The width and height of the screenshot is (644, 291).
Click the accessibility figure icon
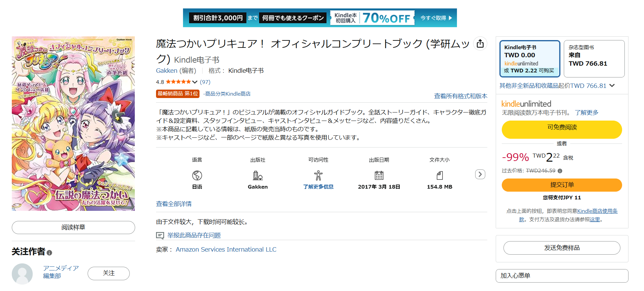318,175
